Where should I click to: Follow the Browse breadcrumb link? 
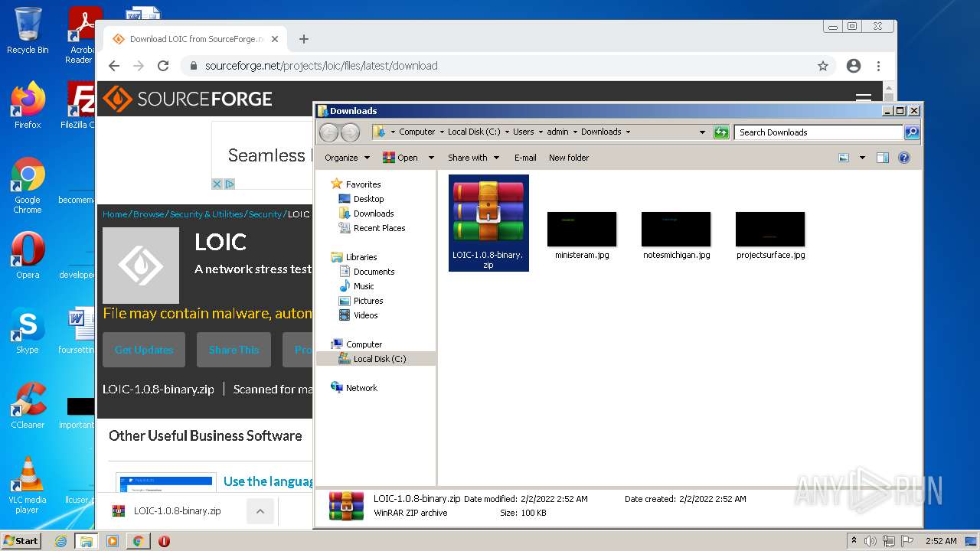(149, 214)
